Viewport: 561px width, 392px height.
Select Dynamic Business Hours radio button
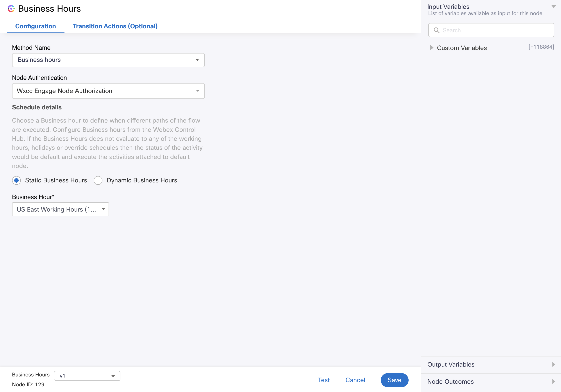(x=98, y=180)
